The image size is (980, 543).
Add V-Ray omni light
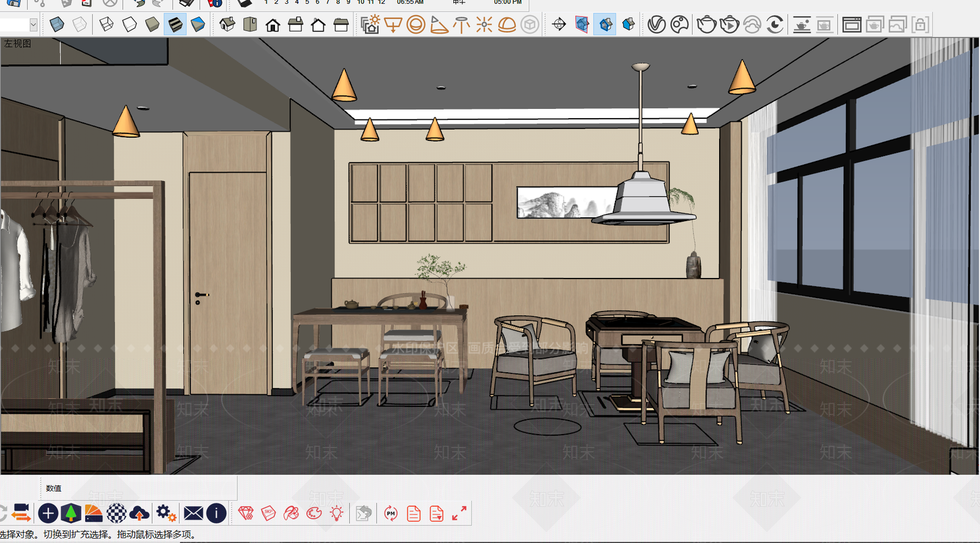point(484,24)
